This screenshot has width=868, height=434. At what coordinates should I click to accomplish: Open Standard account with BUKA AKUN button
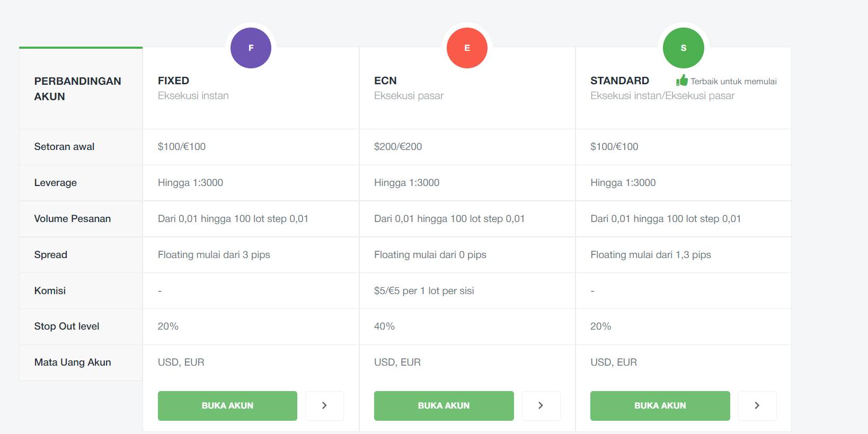[660, 406]
